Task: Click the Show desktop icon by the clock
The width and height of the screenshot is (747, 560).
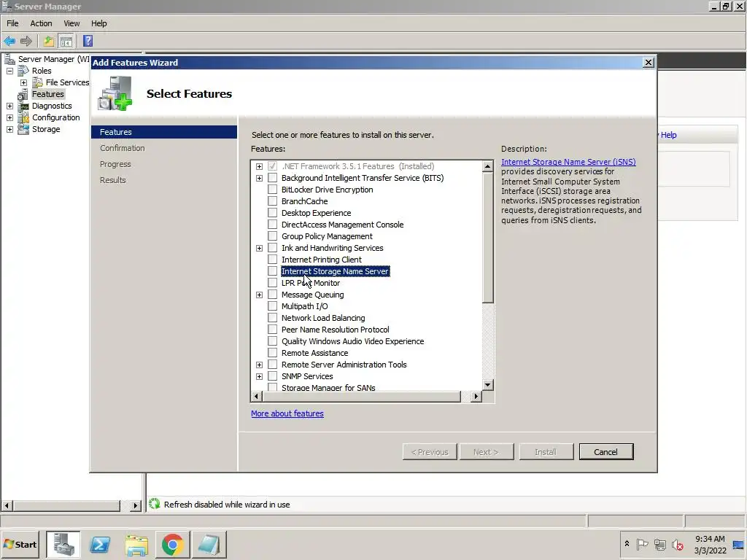Action: 739,544
